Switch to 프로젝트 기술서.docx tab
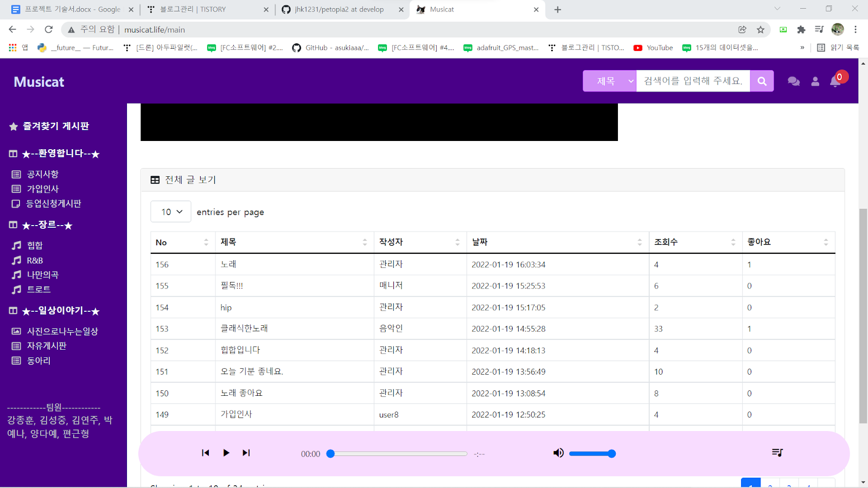 72,9
